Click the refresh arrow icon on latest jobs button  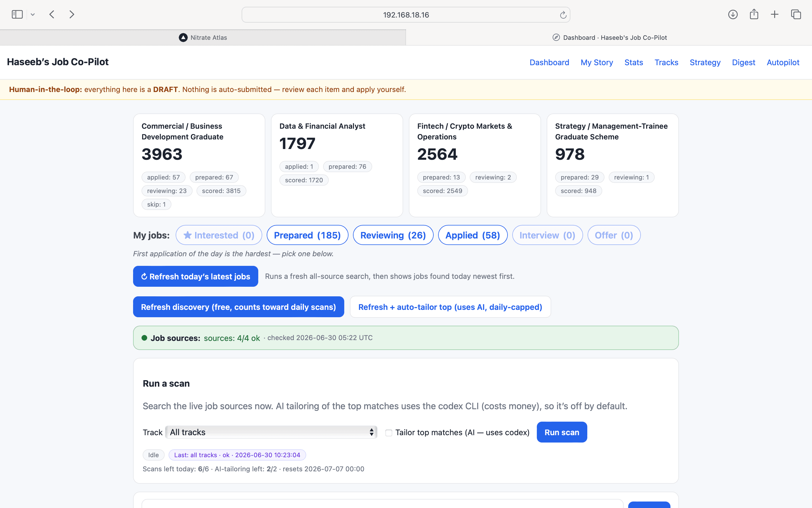point(144,277)
